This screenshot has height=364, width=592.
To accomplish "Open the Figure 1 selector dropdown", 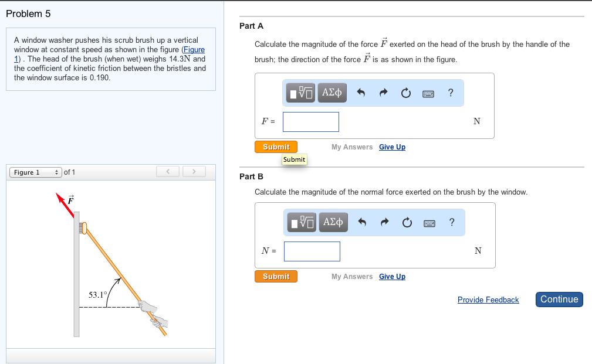I will (35, 172).
